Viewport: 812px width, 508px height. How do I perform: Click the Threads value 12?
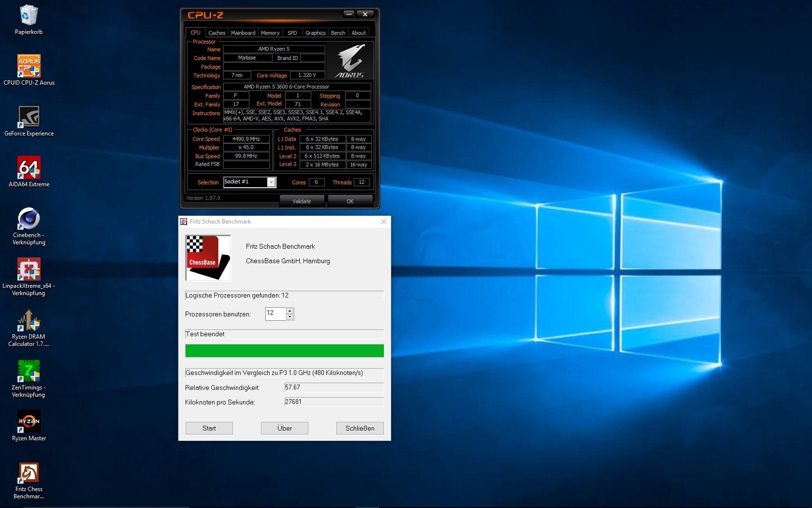point(362,182)
